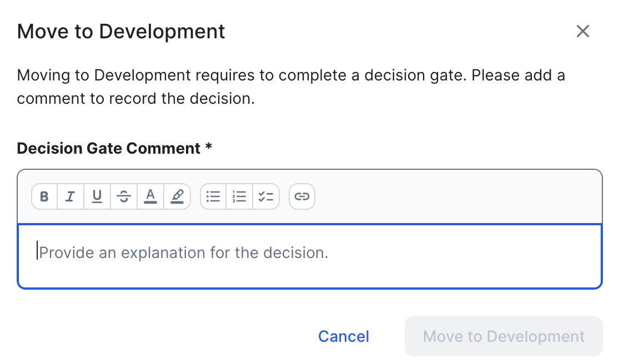Screen dimensions: 619x364
Task: Click the Move to Development dialog title
Action: tap(121, 32)
